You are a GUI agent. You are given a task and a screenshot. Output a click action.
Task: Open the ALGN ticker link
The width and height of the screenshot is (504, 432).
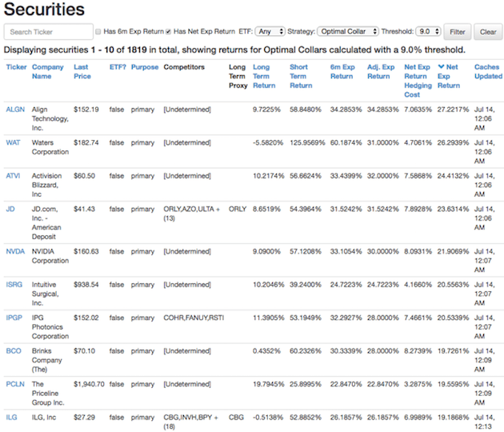pos(16,109)
